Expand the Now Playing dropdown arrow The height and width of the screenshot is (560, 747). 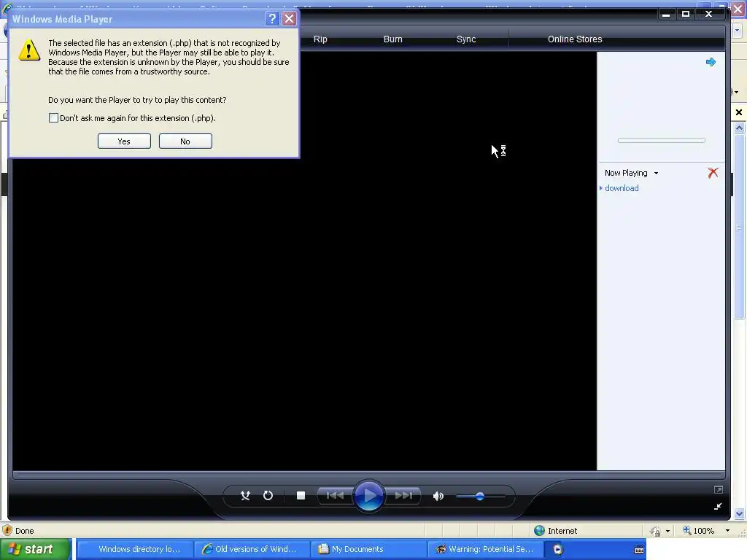coord(656,174)
